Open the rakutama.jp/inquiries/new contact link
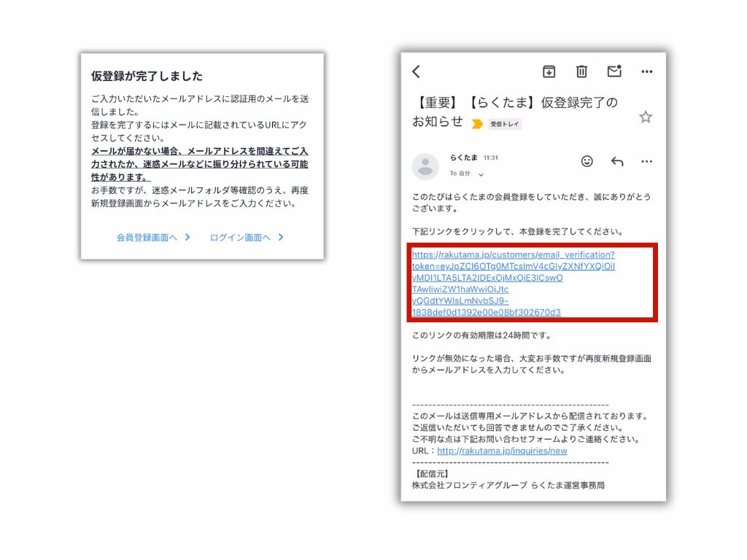 [502, 451]
